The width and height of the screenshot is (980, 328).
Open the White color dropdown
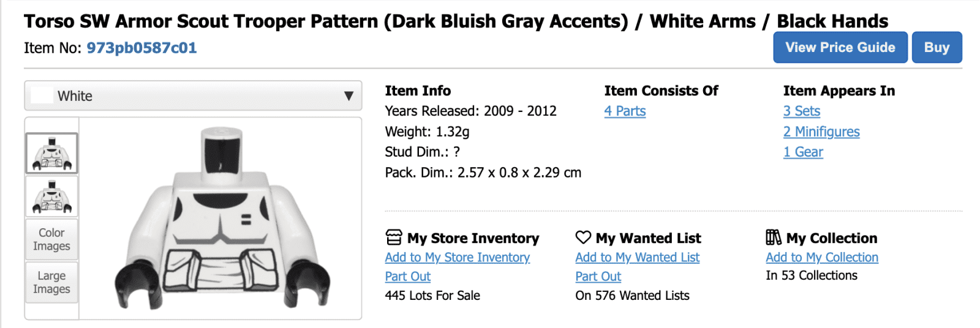click(x=193, y=96)
